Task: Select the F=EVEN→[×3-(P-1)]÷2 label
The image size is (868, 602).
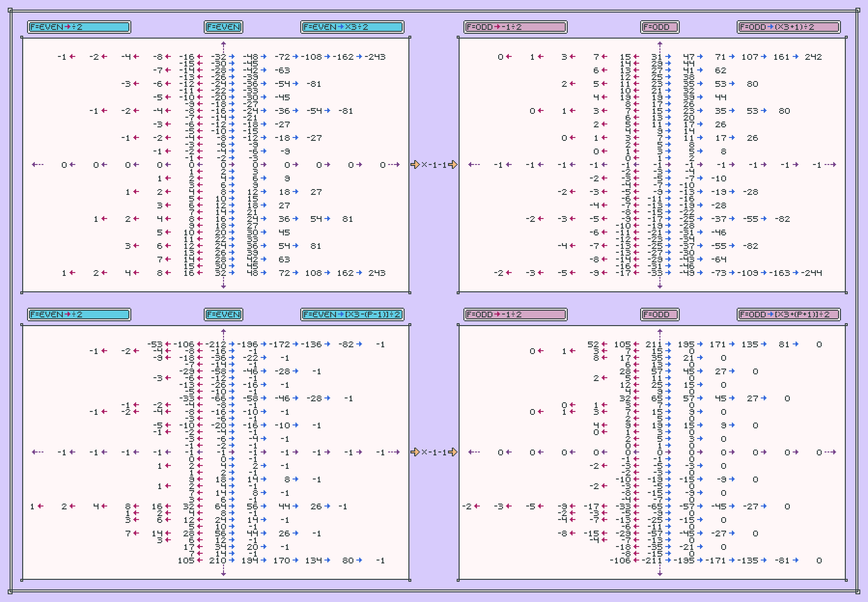Action: coord(352,315)
